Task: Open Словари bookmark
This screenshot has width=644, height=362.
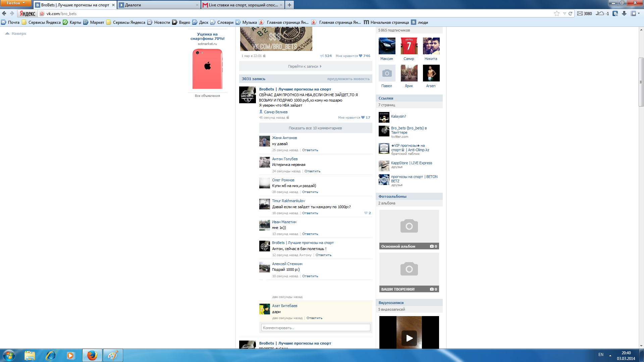Action: tap(222, 22)
